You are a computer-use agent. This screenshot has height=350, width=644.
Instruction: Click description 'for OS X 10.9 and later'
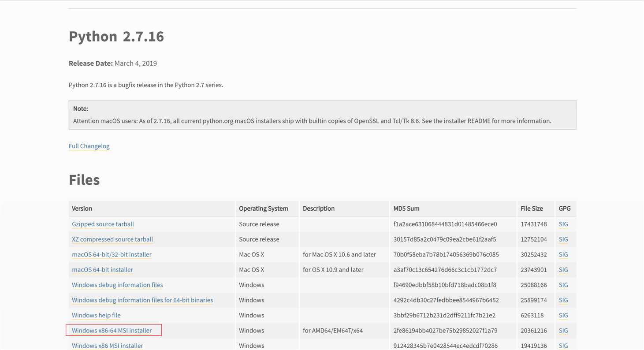pos(333,270)
